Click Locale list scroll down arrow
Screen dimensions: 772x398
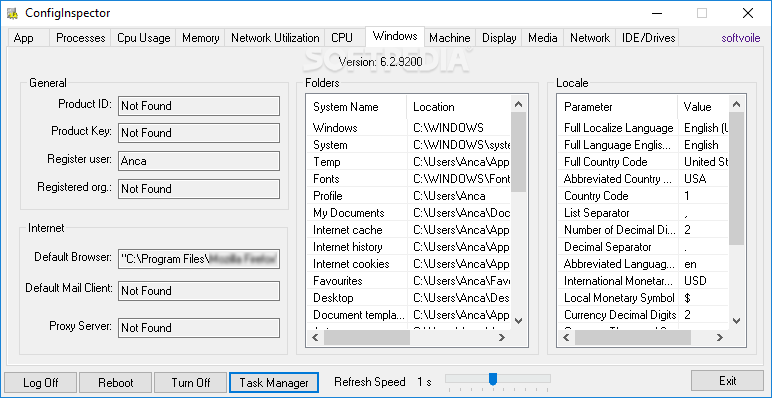click(x=737, y=321)
